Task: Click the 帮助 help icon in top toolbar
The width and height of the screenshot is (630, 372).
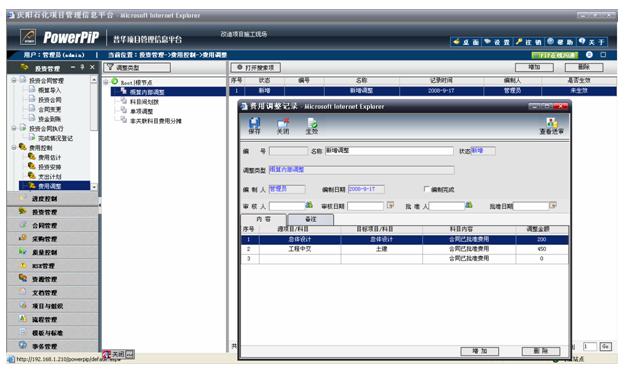Action: [x=550, y=41]
